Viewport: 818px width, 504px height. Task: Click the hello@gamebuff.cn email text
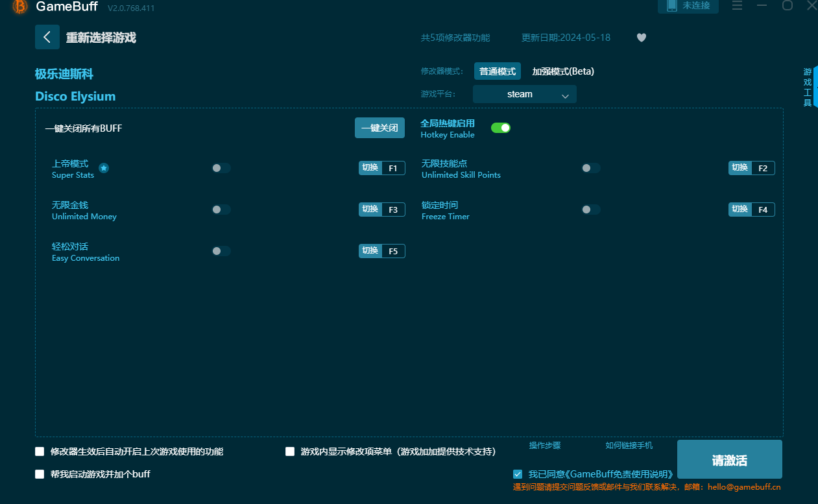pos(744,486)
